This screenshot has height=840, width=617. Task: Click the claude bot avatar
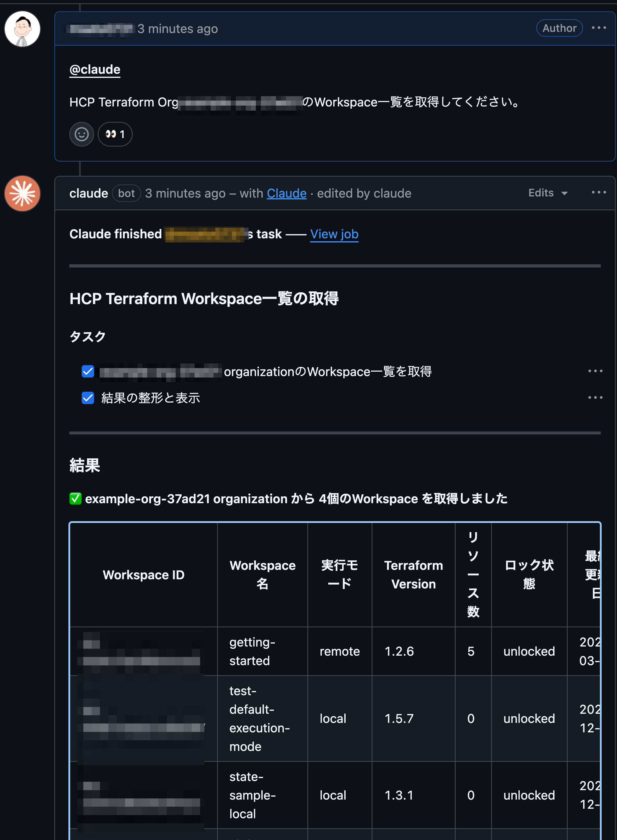click(22, 193)
